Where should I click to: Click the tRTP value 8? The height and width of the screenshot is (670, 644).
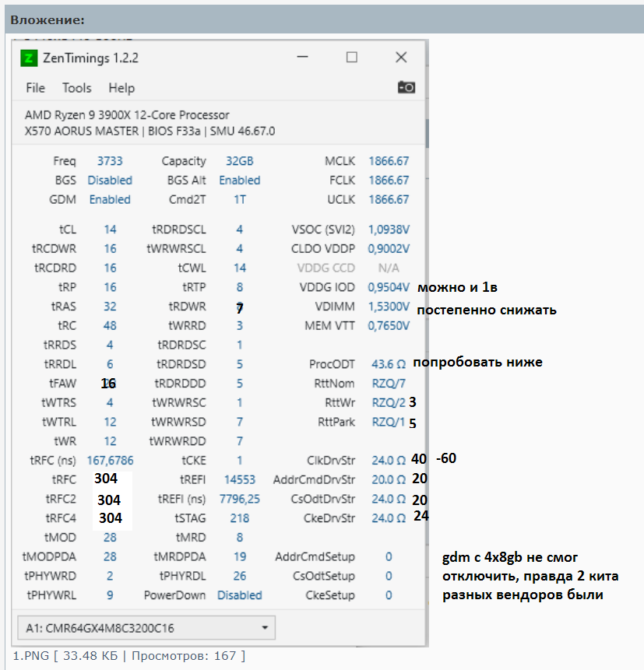240,287
